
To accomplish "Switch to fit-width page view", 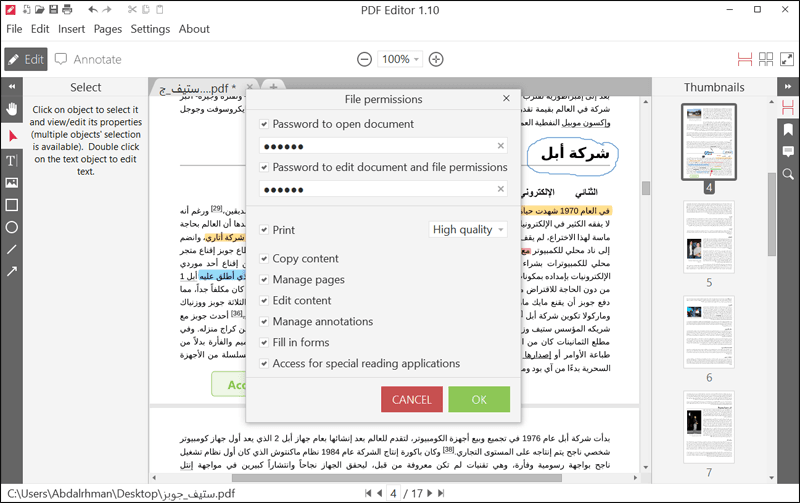I will coord(745,59).
